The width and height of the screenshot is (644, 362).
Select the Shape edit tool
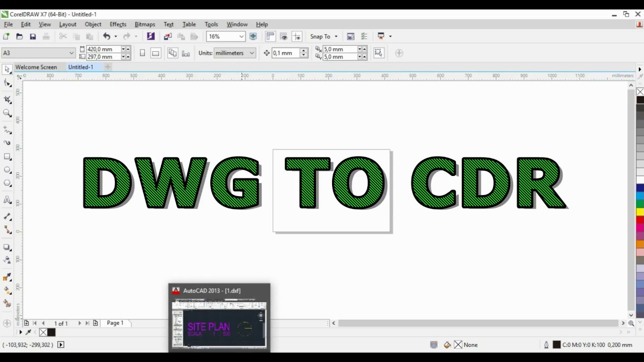click(7, 83)
